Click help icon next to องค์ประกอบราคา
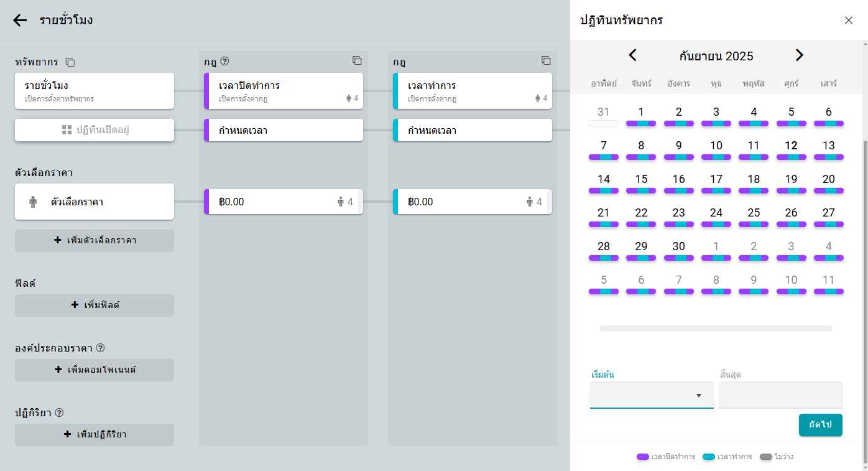 100,348
